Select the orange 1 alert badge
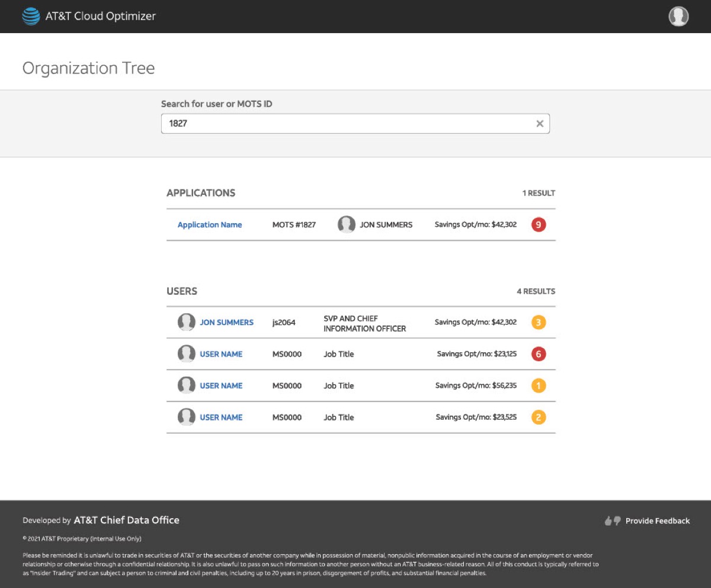This screenshot has height=588, width=711. pos(539,385)
